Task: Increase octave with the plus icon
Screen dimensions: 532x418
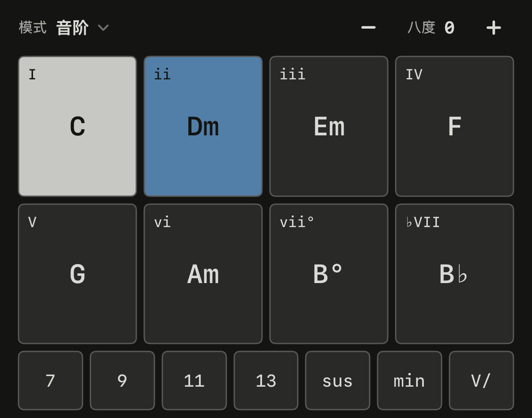Action: [x=494, y=27]
